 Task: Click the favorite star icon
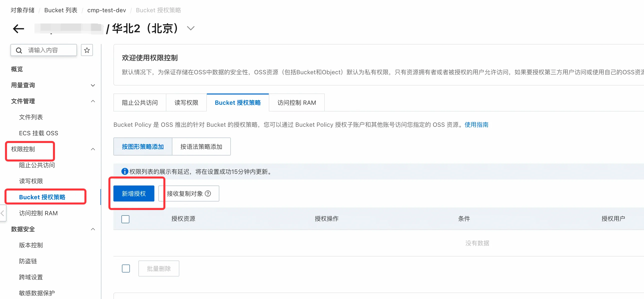(x=87, y=50)
